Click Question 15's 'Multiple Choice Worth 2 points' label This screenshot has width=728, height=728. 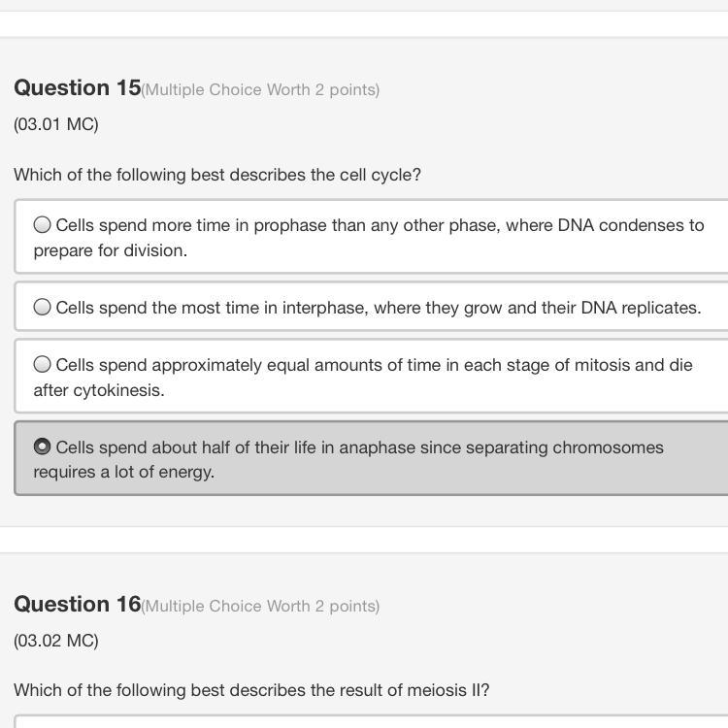(x=260, y=90)
